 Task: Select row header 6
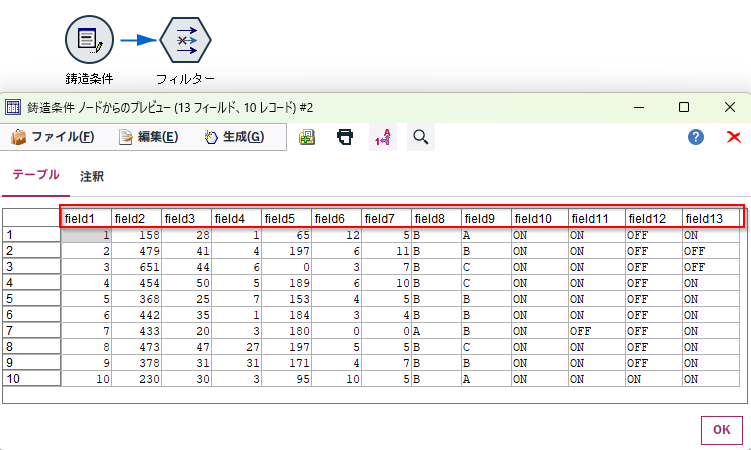pyautogui.click(x=32, y=315)
